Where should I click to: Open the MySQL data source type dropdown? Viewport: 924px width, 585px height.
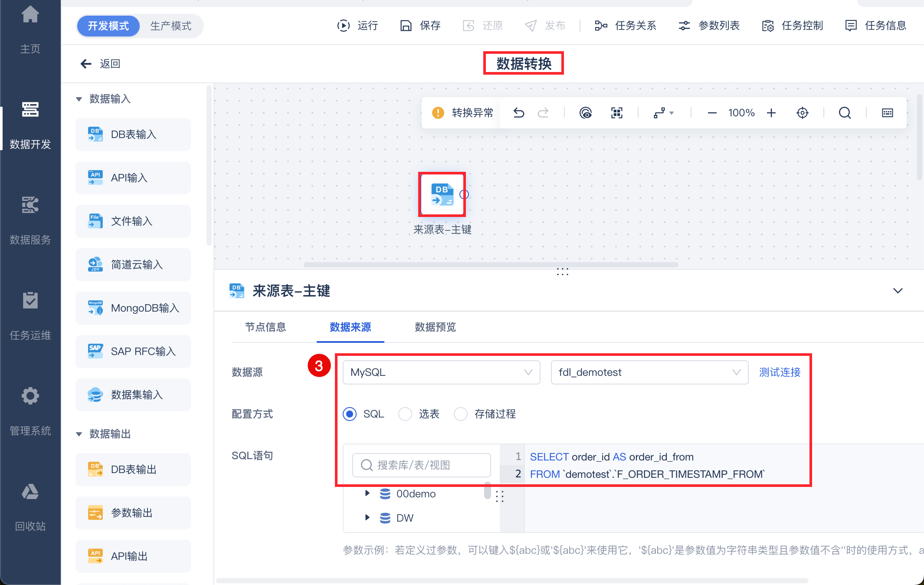(x=441, y=372)
